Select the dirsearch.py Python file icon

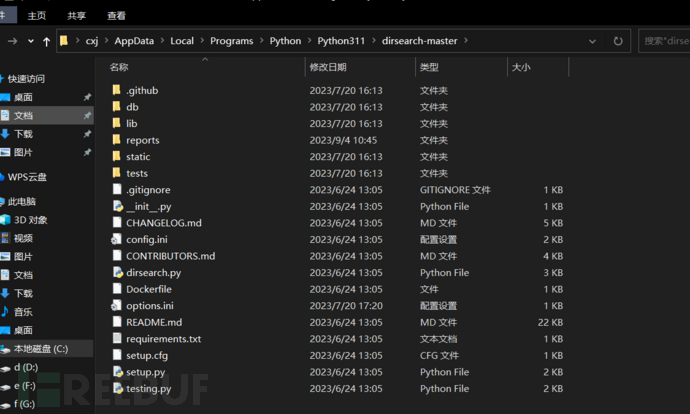117,272
